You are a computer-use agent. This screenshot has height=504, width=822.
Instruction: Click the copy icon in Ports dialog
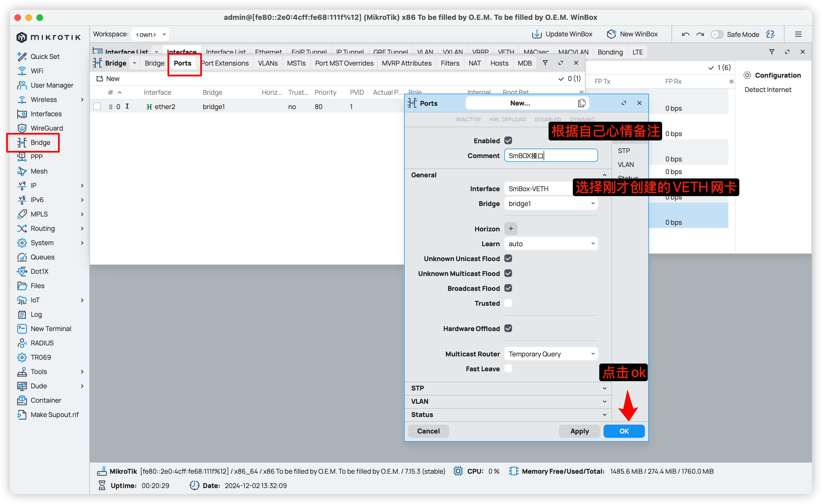point(582,103)
